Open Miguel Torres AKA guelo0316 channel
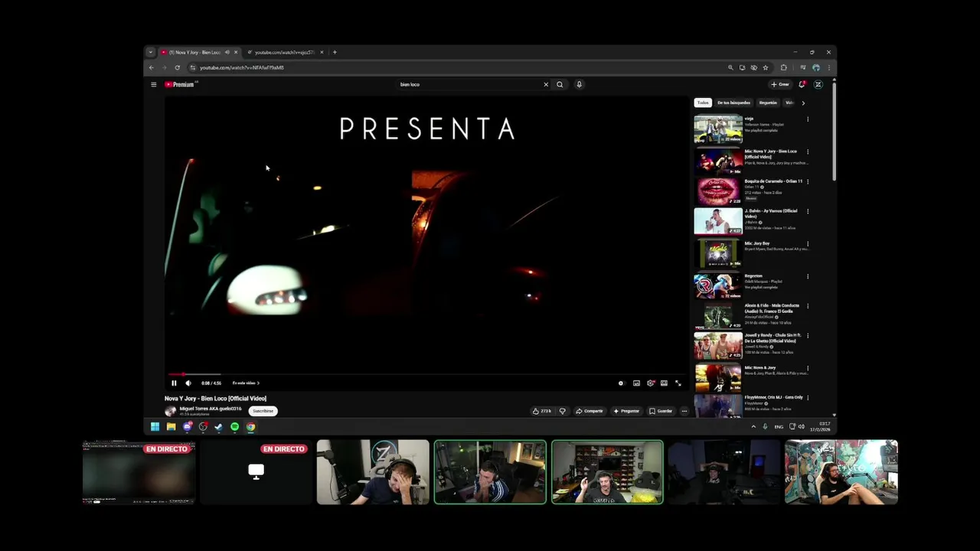This screenshot has height=551, width=980. (x=210, y=409)
